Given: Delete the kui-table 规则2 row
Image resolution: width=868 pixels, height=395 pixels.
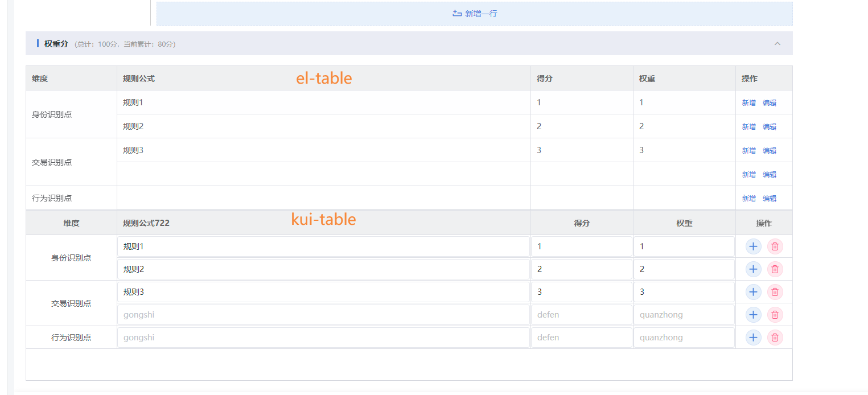Looking at the screenshot, I should pos(775,269).
